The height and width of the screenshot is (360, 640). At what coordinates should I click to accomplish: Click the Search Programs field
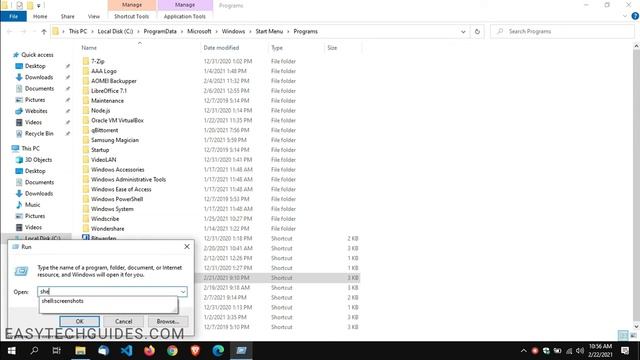[562, 31]
